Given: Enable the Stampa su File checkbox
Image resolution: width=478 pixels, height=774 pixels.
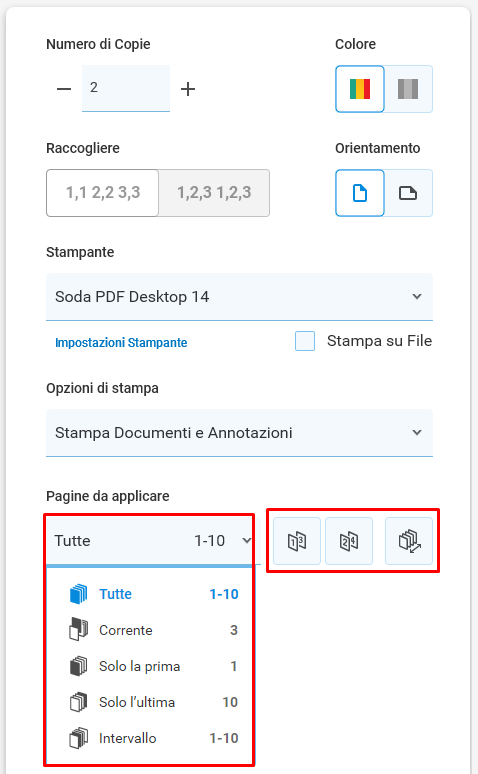Looking at the screenshot, I should 305,341.
